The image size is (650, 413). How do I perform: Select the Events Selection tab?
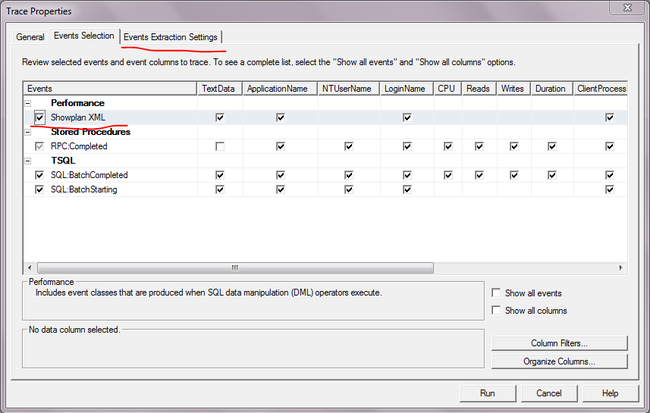(84, 36)
